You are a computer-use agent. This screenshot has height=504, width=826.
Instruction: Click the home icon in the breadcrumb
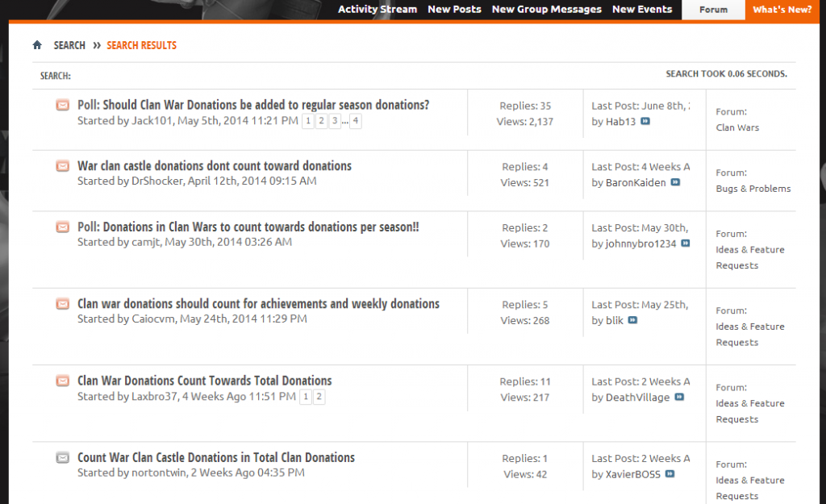coord(37,46)
